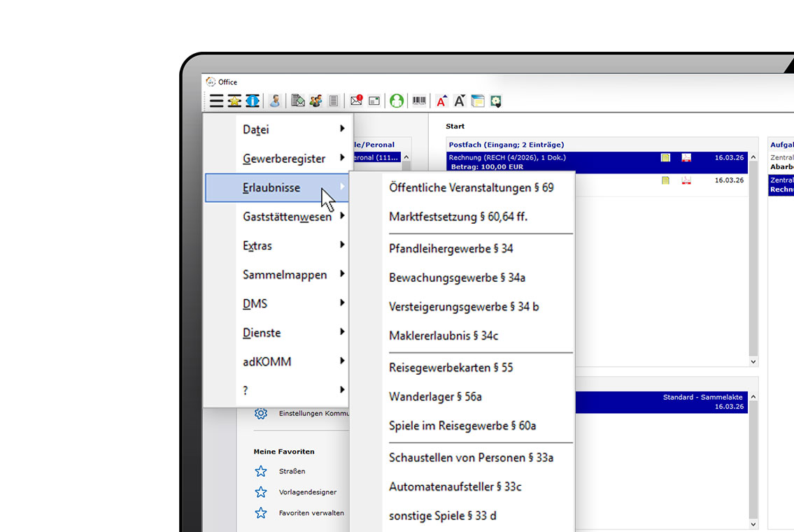This screenshot has height=532, width=794.
Task: Click the gray document list icon
Action: 333,101
